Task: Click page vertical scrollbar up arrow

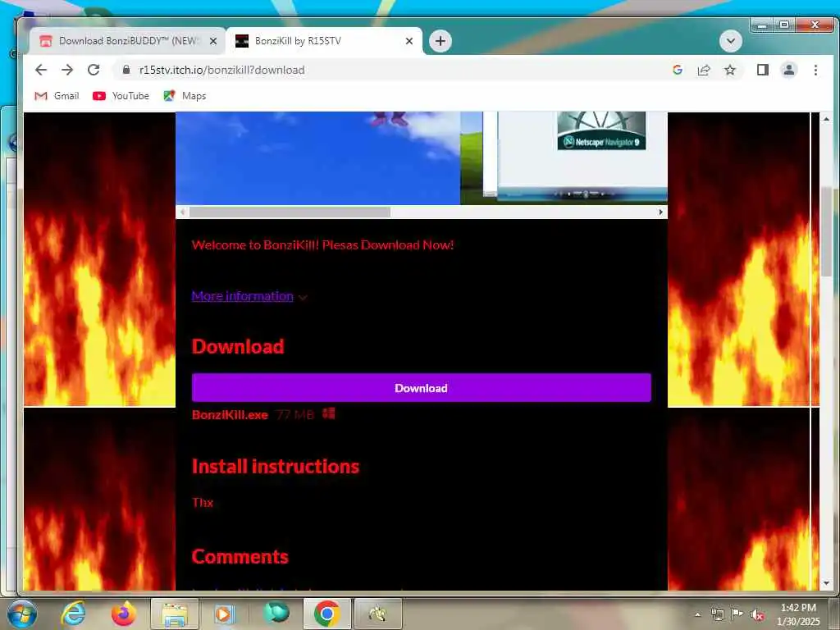Action: 827,119
